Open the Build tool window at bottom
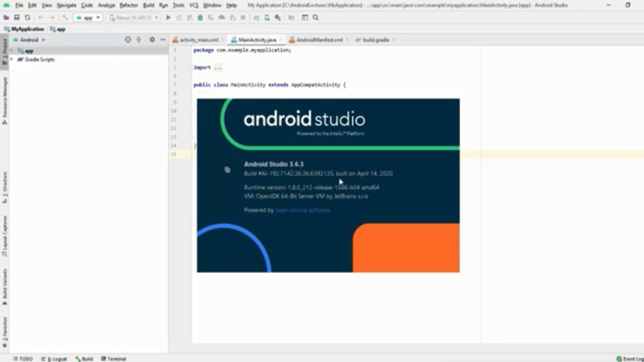This screenshot has width=644, height=362. 84,358
